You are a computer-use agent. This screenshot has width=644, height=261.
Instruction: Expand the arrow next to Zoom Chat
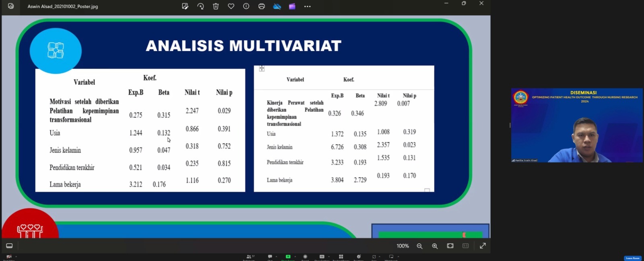pyautogui.click(x=277, y=256)
